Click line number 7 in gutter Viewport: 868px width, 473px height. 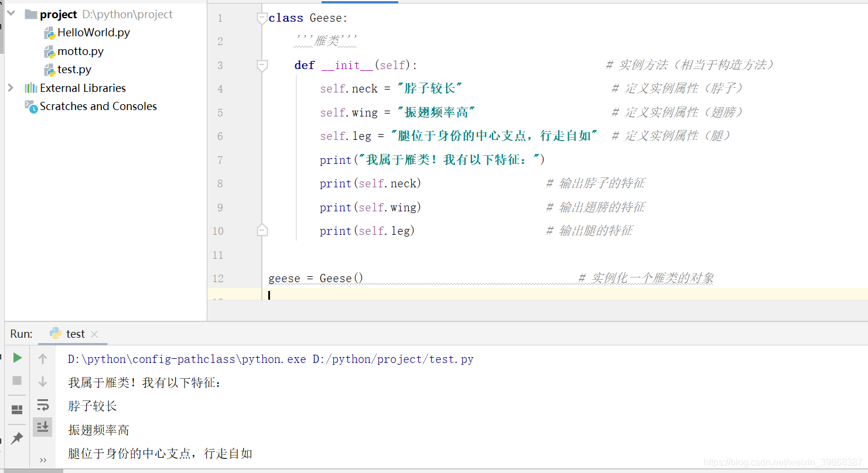tap(220, 160)
